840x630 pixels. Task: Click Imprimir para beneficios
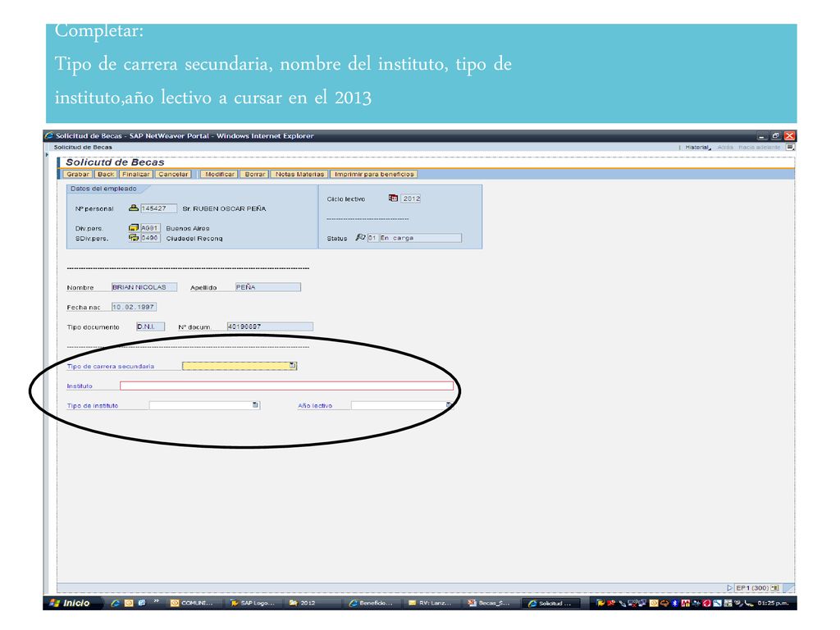click(x=374, y=174)
